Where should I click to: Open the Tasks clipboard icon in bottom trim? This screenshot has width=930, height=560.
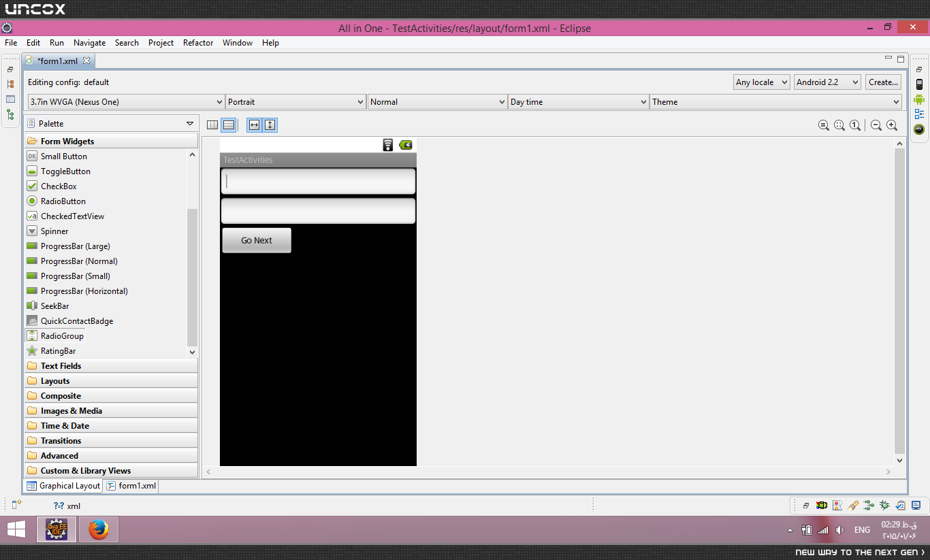pyautogui.click(x=900, y=506)
